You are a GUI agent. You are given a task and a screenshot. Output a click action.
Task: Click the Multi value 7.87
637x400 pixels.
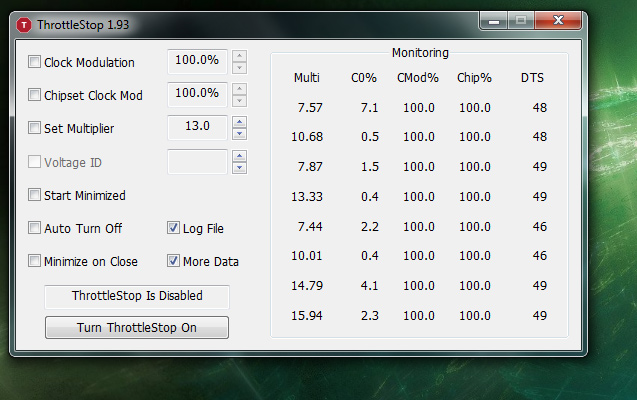click(x=310, y=166)
